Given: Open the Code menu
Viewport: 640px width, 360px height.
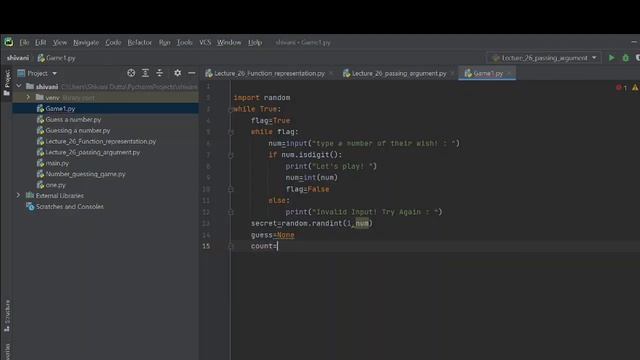Looking at the screenshot, I should tap(113, 42).
